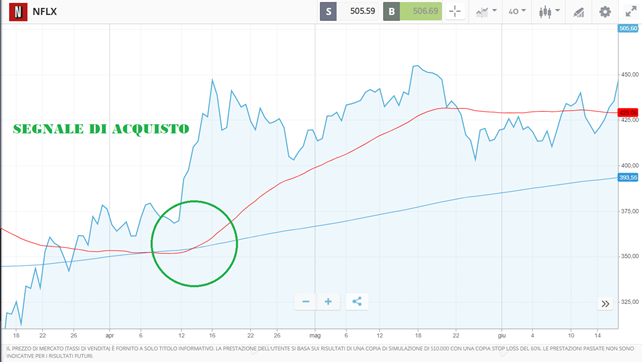Click the B buy button
The width and height of the screenshot is (642, 362).
(391, 11)
